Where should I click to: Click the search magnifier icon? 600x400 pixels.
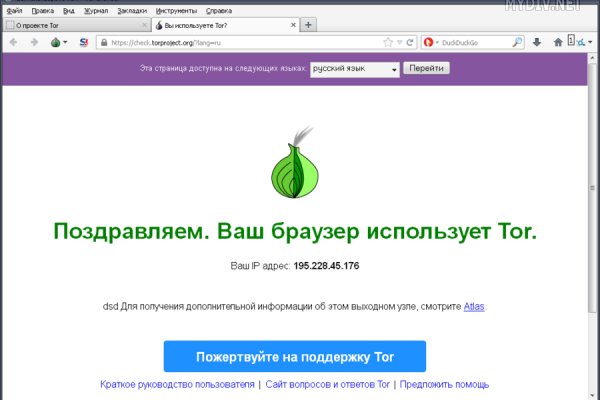point(517,43)
